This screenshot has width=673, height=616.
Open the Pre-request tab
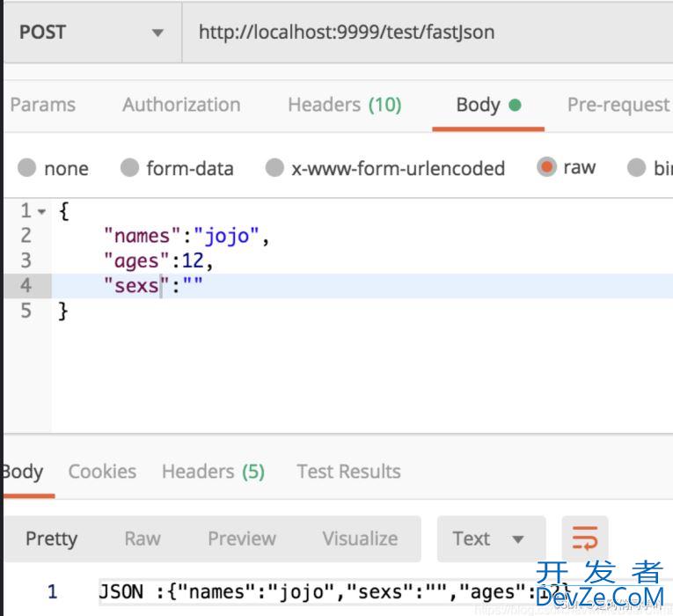[618, 106]
